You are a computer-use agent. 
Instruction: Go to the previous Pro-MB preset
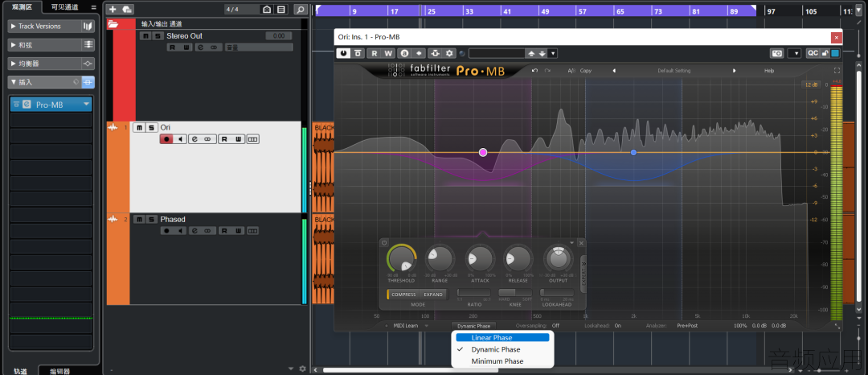pos(613,71)
